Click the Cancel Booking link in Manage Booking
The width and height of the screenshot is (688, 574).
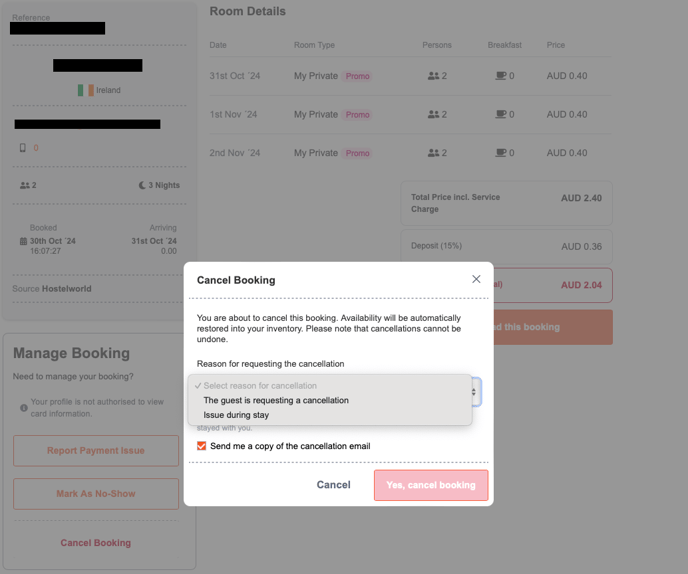96,543
